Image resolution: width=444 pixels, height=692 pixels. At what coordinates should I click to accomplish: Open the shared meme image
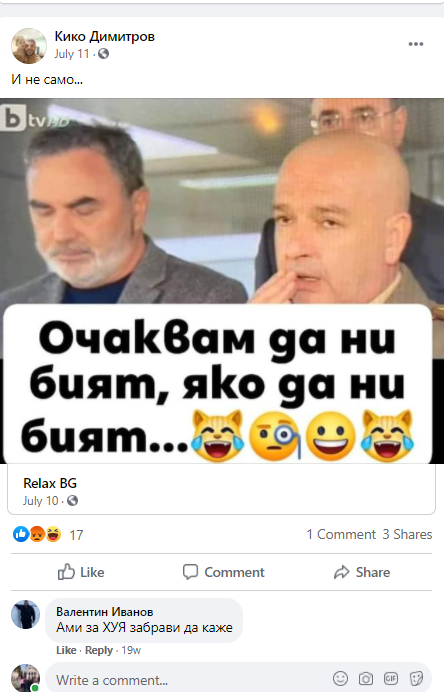pyautogui.click(x=222, y=281)
